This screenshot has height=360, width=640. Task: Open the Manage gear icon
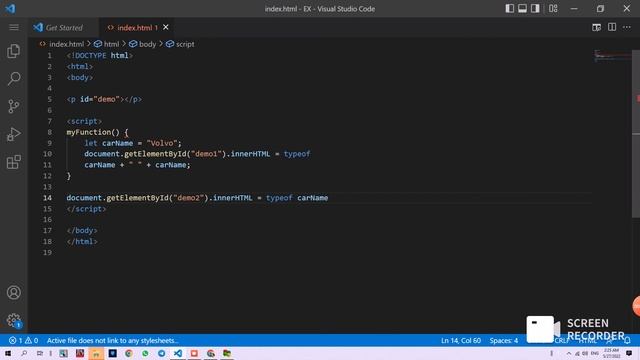(13, 320)
